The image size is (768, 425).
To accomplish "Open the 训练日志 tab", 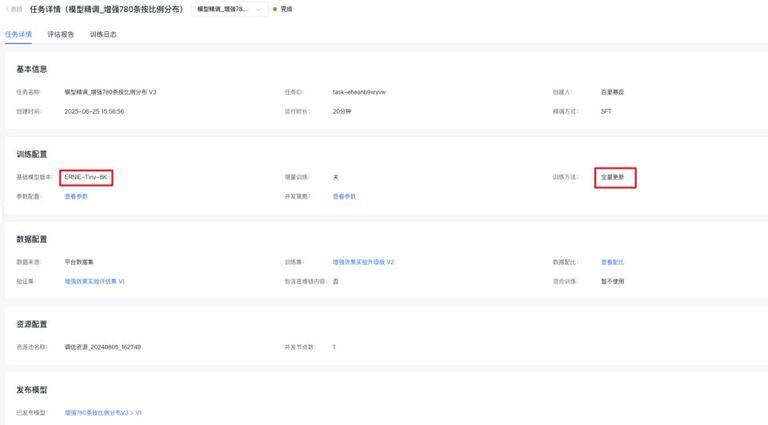I will pos(103,34).
